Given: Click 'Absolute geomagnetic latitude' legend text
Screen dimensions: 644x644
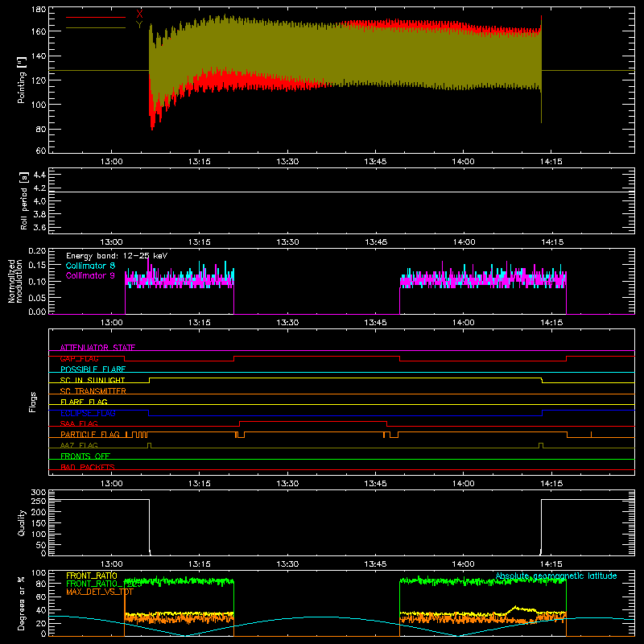Looking at the screenshot, I should pyautogui.click(x=556, y=576).
